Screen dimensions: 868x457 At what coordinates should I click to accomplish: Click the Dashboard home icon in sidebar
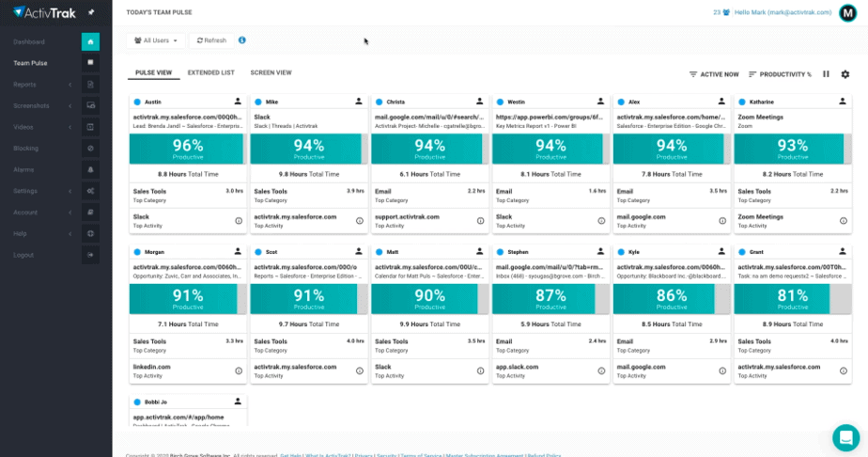[x=90, y=42]
